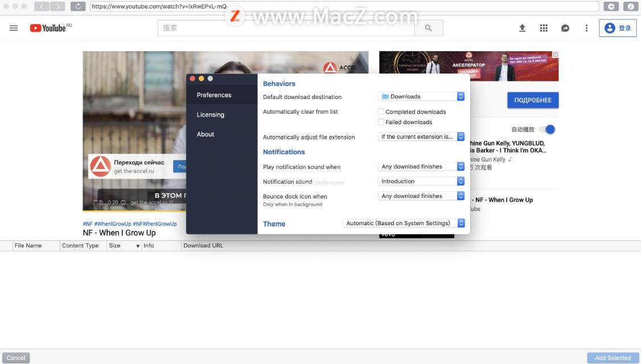
Task: Click the ПОДРОБНЕЕ button
Action: 533,100
